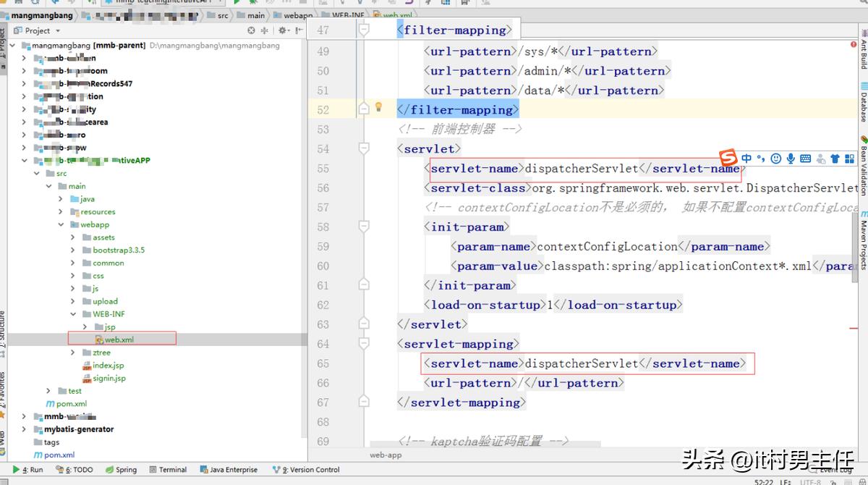Click Sogou microphone voice input icon
Screen dimensions: 868x485
(x=791, y=159)
